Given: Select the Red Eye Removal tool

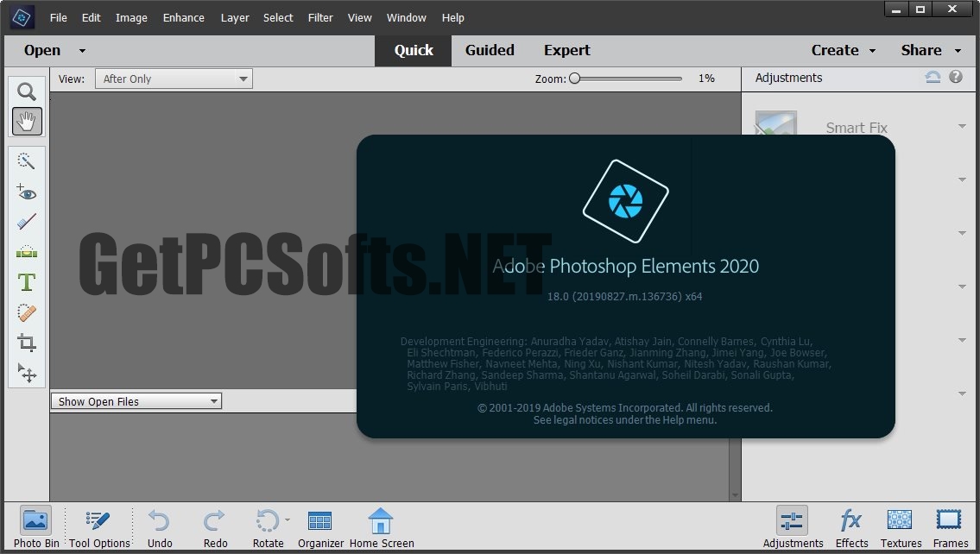Looking at the screenshot, I should [26, 192].
